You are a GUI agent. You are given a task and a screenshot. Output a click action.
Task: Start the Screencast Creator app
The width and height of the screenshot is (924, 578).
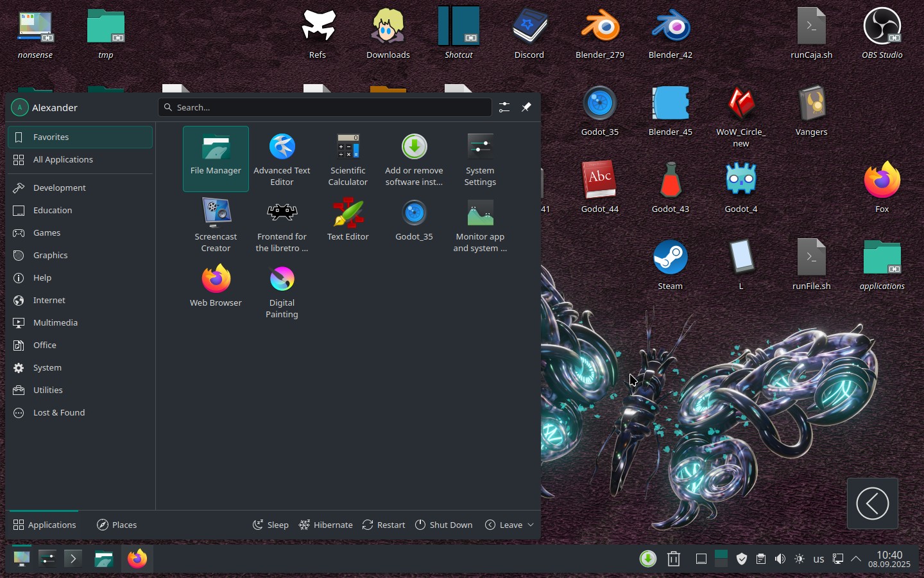(x=216, y=225)
